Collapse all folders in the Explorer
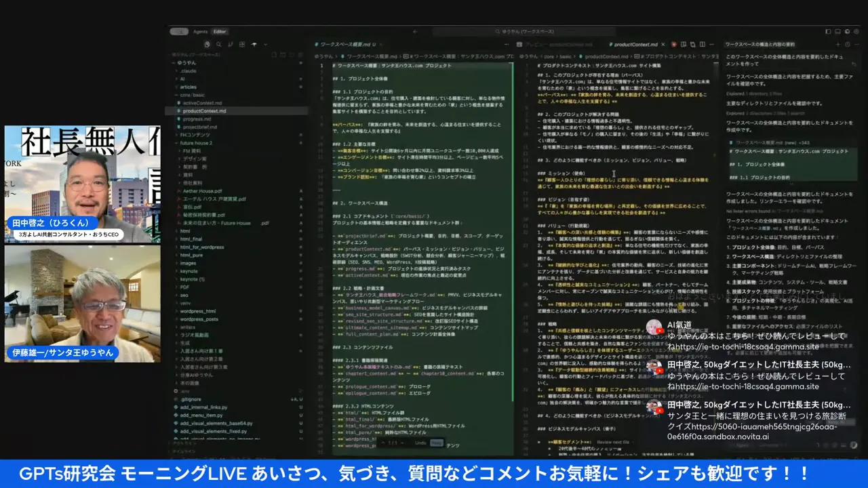 click(x=300, y=55)
